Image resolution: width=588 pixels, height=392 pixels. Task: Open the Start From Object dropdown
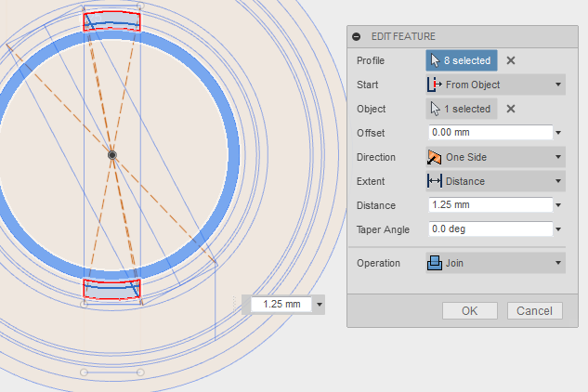pyautogui.click(x=495, y=85)
